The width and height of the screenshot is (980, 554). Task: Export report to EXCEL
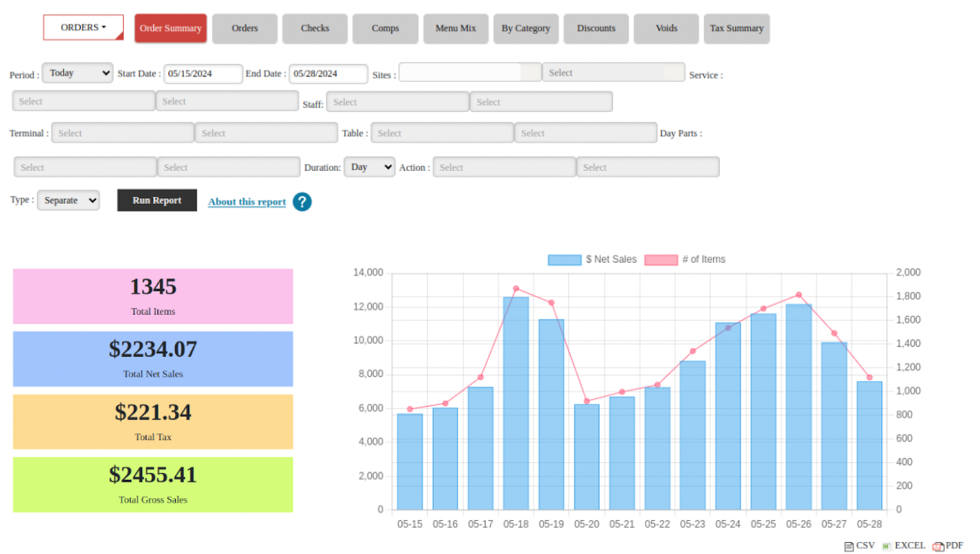[904, 546]
